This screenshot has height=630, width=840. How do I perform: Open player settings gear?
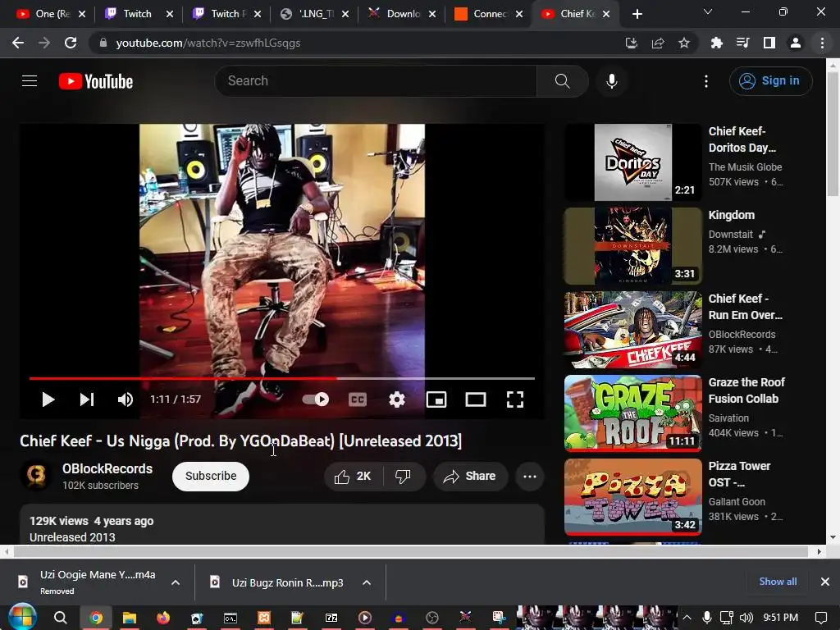397,399
